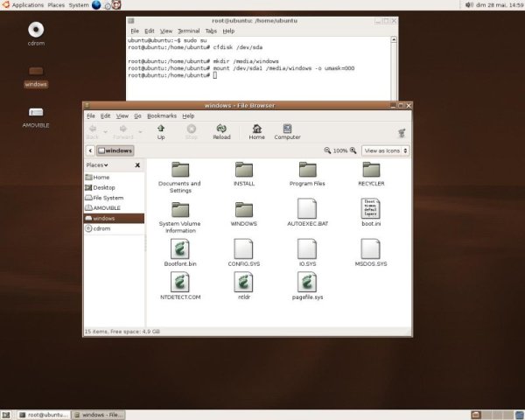Click the date and time clock

pyautogui.click(x=500, y=4)
